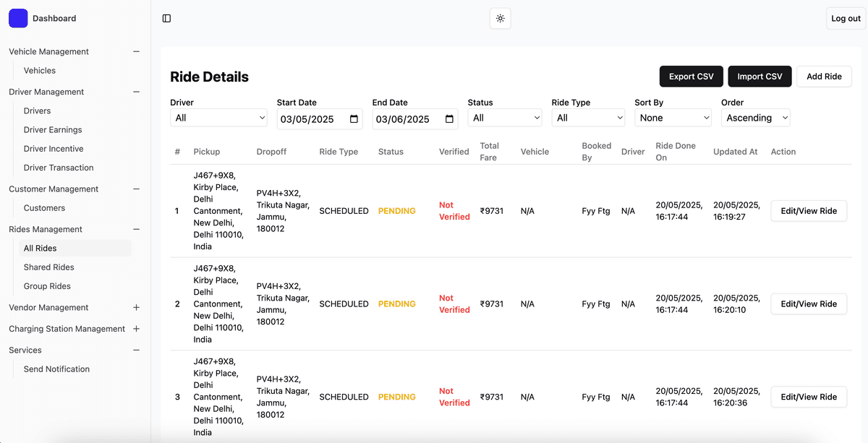
Task: Open the Order dropdown showing Ascending
Action: point(755,117)
